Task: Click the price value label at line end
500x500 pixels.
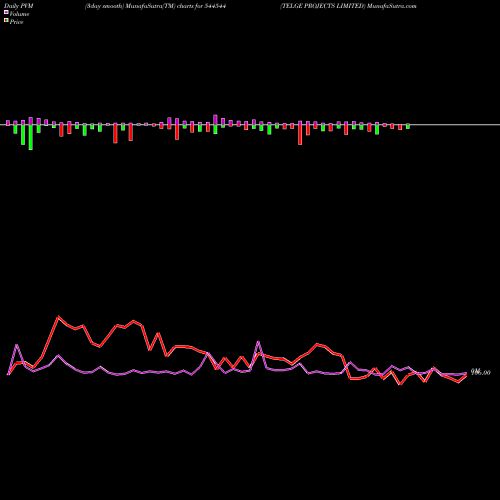Action: (x=481, y=372)
